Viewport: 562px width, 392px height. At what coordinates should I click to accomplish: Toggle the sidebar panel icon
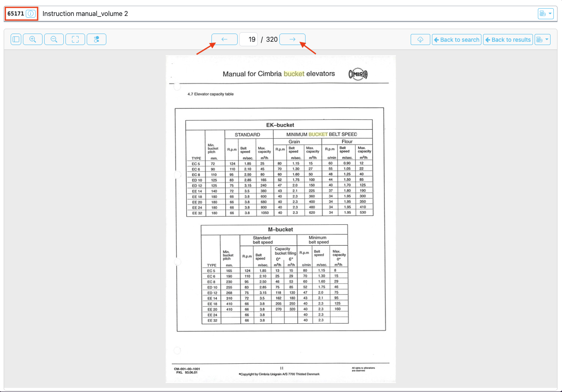click(16, 39)
